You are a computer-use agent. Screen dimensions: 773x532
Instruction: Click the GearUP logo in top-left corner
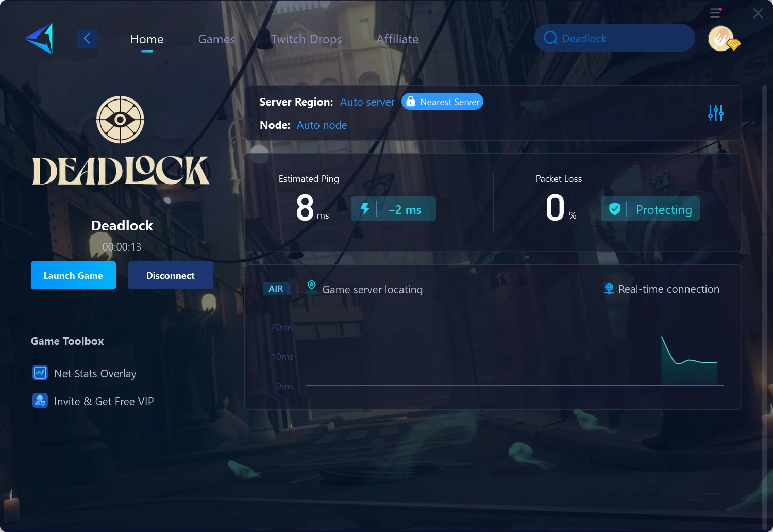(40, 38)
